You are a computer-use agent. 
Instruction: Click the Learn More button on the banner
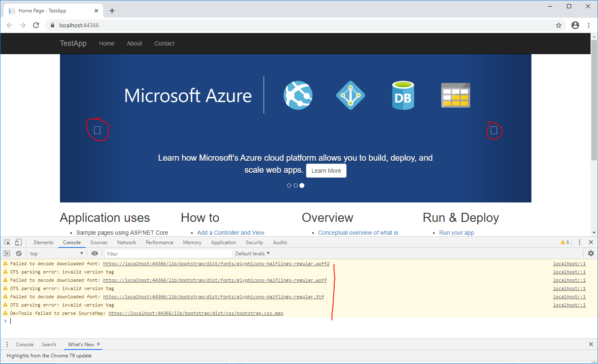point(326,170)
